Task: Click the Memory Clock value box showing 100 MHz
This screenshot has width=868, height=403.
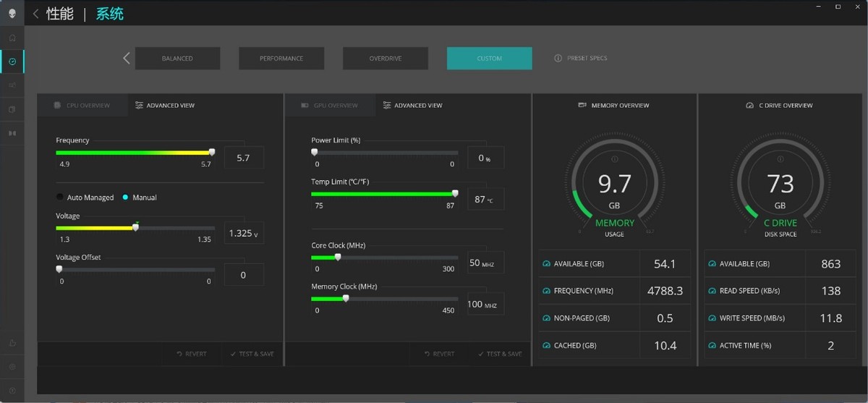Action: [485, 304]
